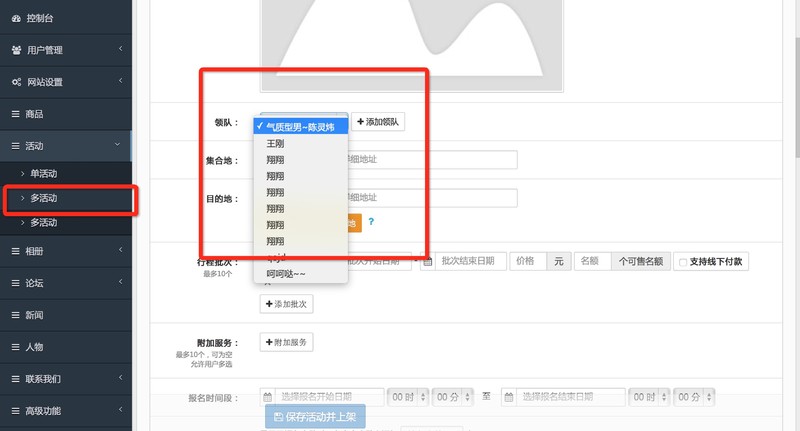The height and width of the screenshot is (431, 800).
Task: Click the 目的地 详细地址 input field
Action: coord(433,198)
